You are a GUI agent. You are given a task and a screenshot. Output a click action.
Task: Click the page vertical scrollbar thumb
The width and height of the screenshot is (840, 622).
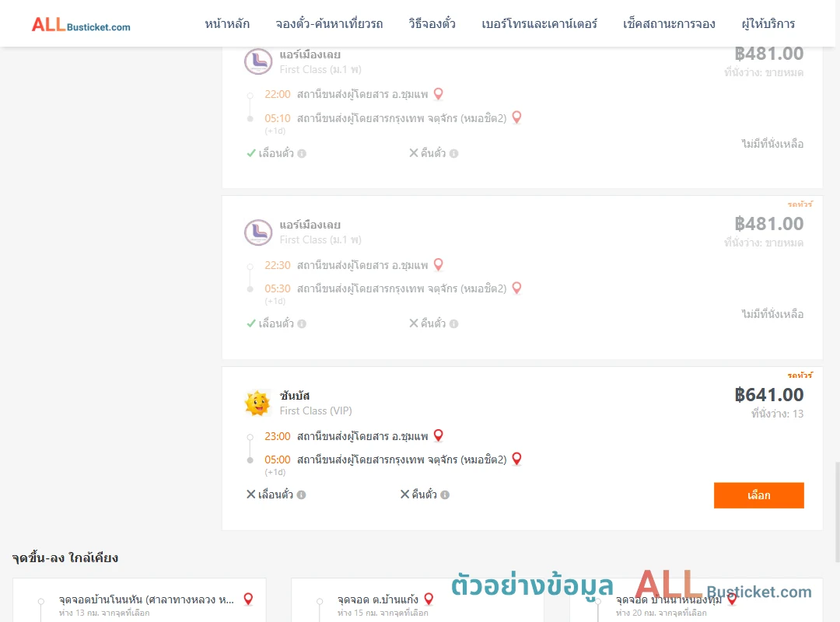837,512
